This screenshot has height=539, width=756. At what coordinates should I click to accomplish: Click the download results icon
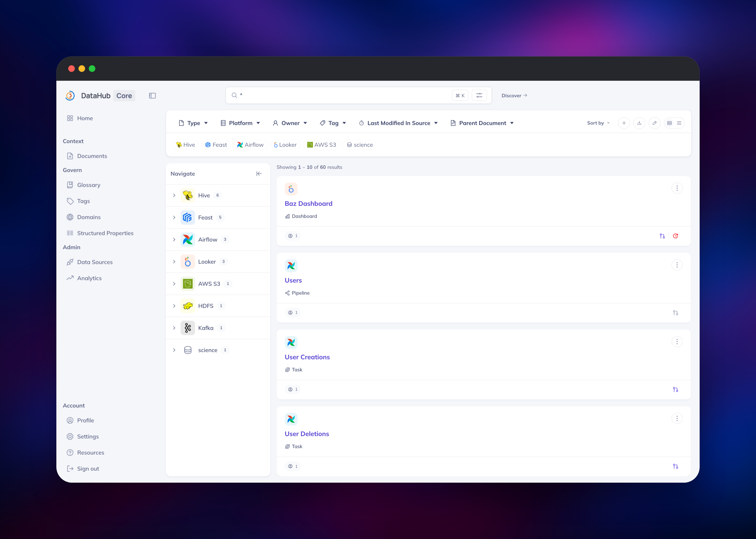coord(639,123)
